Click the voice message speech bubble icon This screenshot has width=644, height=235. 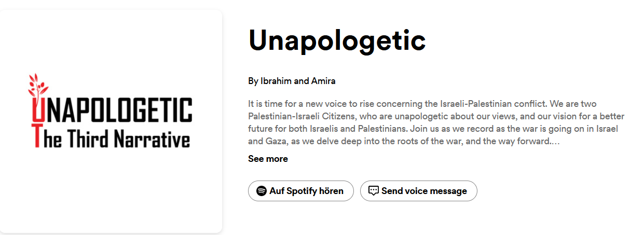pos(374,191)
